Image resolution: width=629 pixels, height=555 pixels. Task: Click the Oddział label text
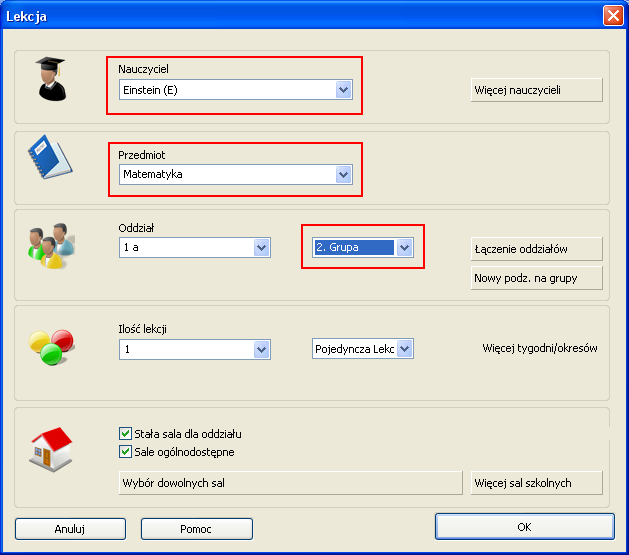(x=136, y=228)
